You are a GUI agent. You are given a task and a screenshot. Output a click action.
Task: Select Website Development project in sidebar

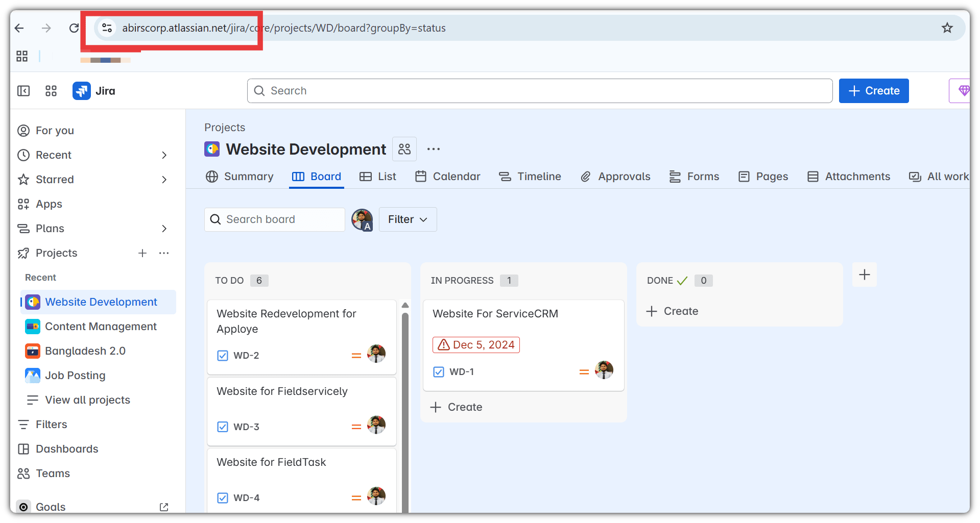click(x=98, y=302)
